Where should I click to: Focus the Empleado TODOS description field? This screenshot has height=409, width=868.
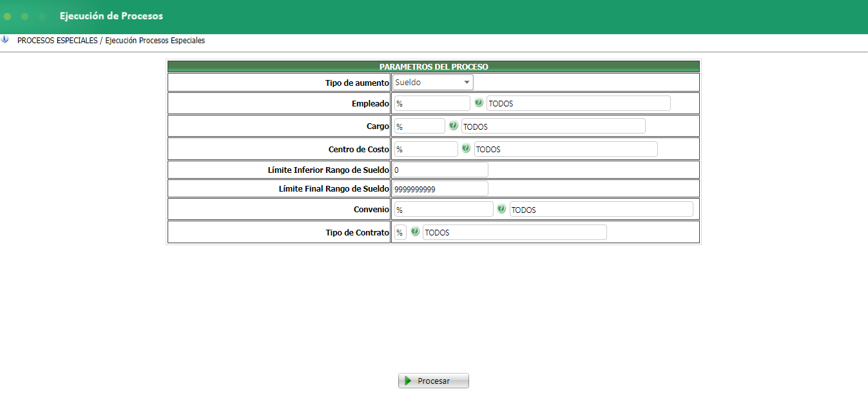[579, 103]
